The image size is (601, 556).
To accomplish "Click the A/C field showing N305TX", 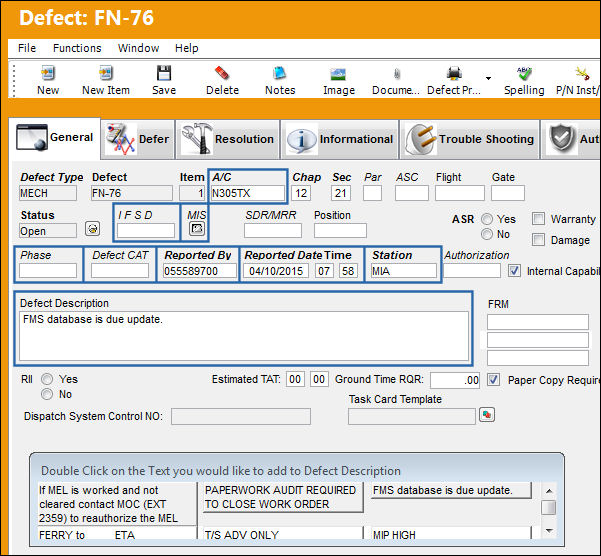I will tap(248, 193).
